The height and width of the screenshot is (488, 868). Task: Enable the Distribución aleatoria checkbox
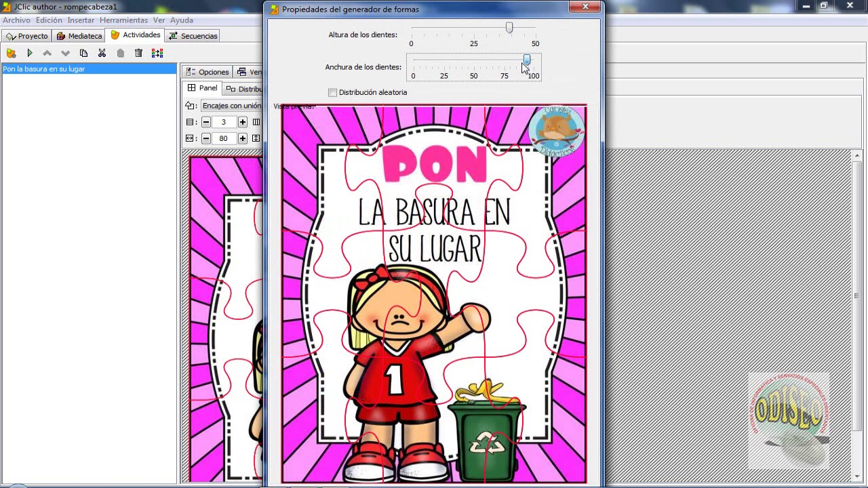332,92
